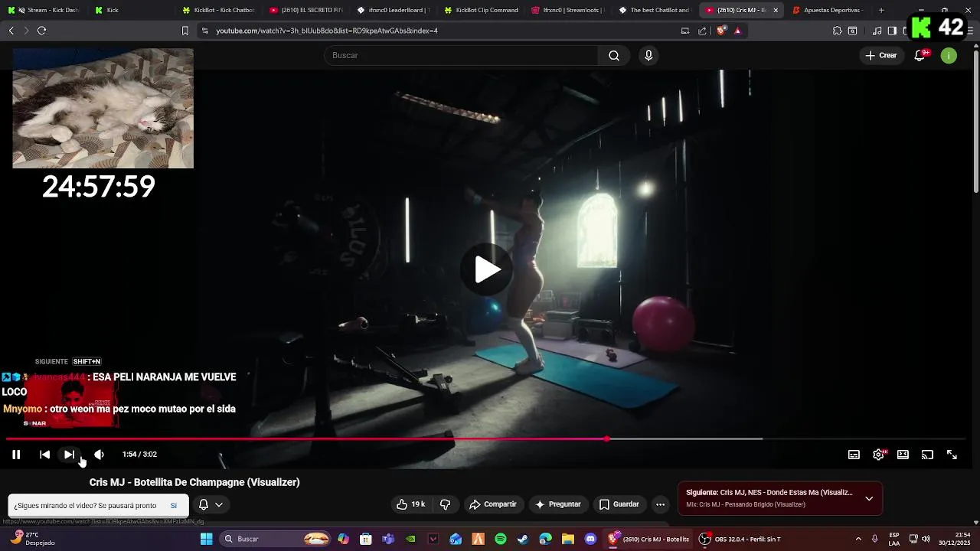Pause the video with the pause button
Screen dimensions: 980x551
pos(16,455)
